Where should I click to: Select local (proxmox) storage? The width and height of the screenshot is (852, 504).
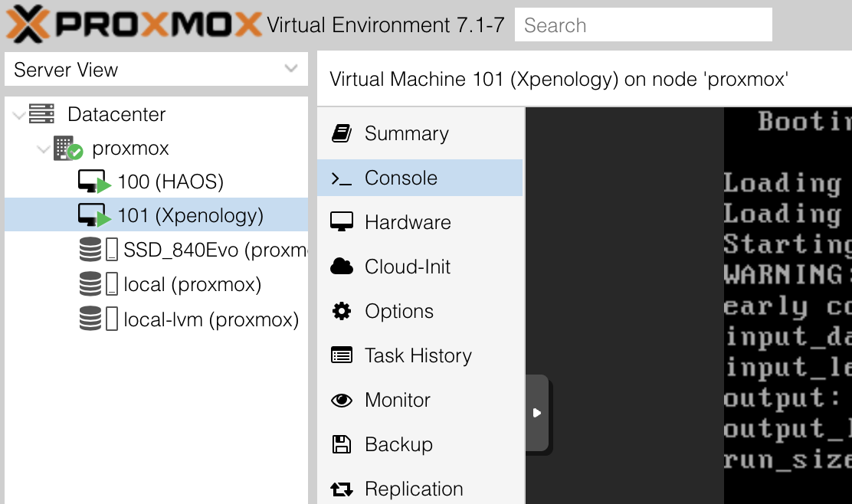pyautogui.click(x=156, y=284)
